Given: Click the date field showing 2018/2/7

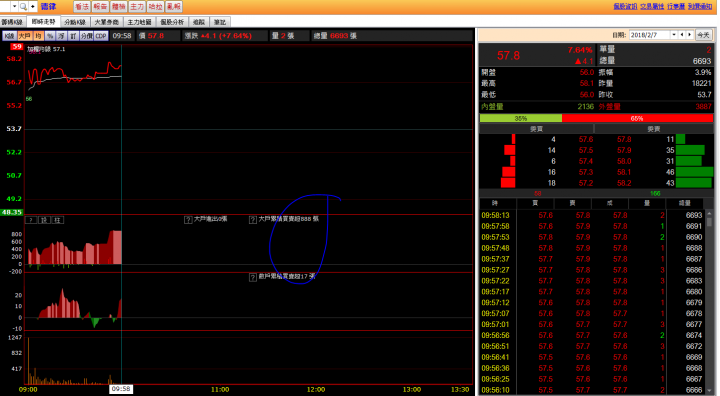Looking at the screenshot, I should point(649,35).
